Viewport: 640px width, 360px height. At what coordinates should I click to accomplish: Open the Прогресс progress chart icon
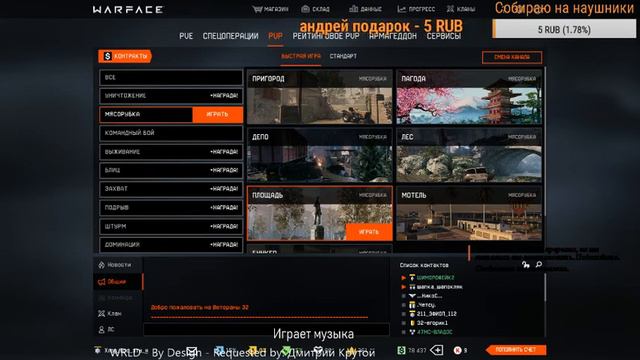(x=402, y=9)
